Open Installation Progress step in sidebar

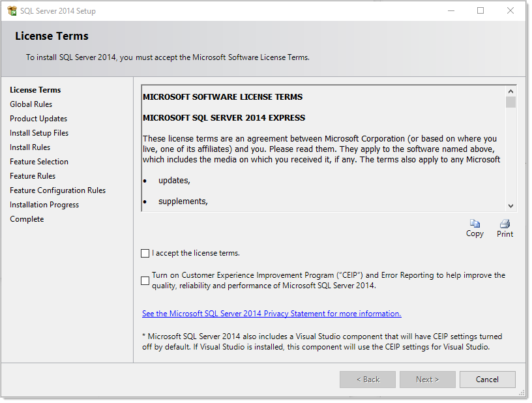44,205
